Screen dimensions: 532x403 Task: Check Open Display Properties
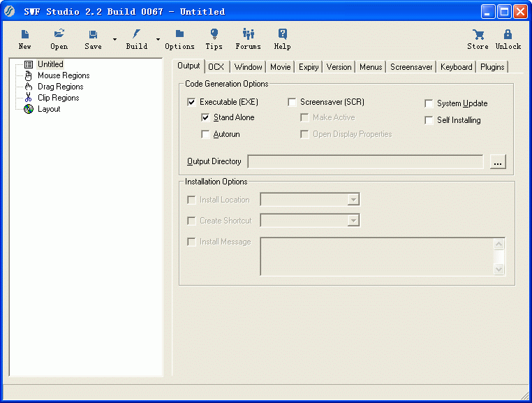(304, 134)
